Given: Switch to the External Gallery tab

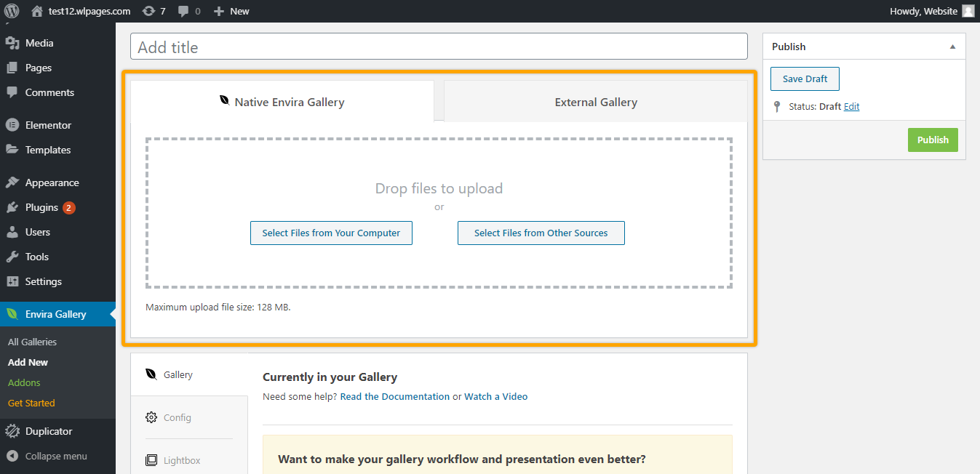Looking at the screenshot, I should point(596,102).
